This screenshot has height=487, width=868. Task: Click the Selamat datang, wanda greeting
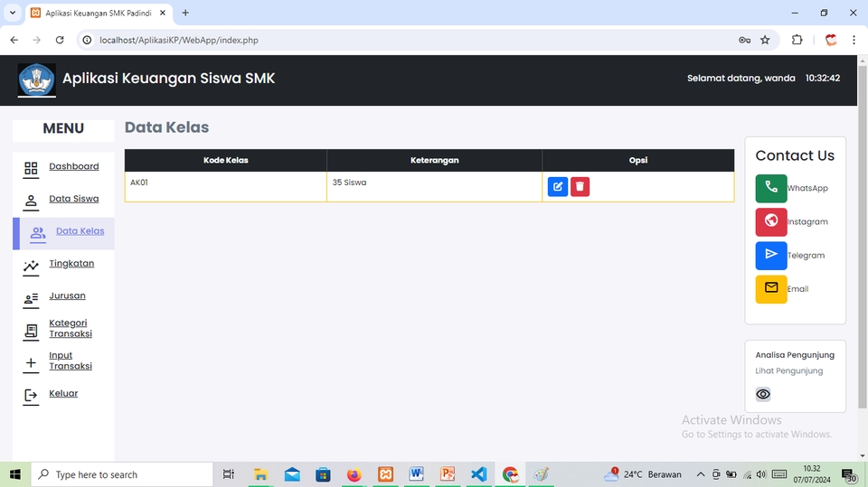(x=741, y=78)
